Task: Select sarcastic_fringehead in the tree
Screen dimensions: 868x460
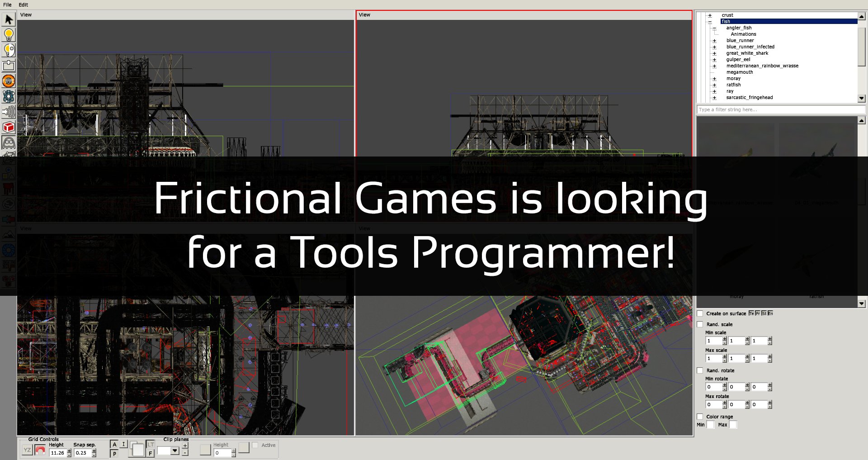Action: pyautogui.click(x=750, y=98)
